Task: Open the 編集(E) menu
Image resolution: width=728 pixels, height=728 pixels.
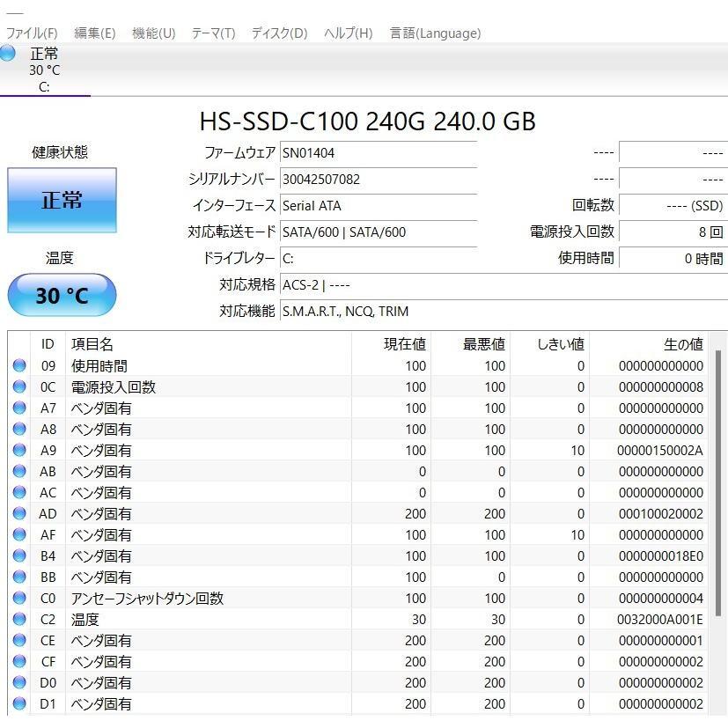Action: [x=94, y=33]
